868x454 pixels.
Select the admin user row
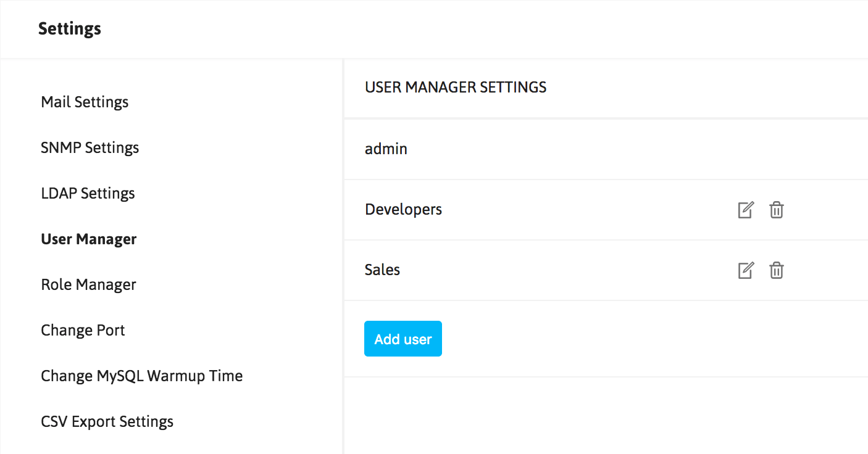click(386, 149)
